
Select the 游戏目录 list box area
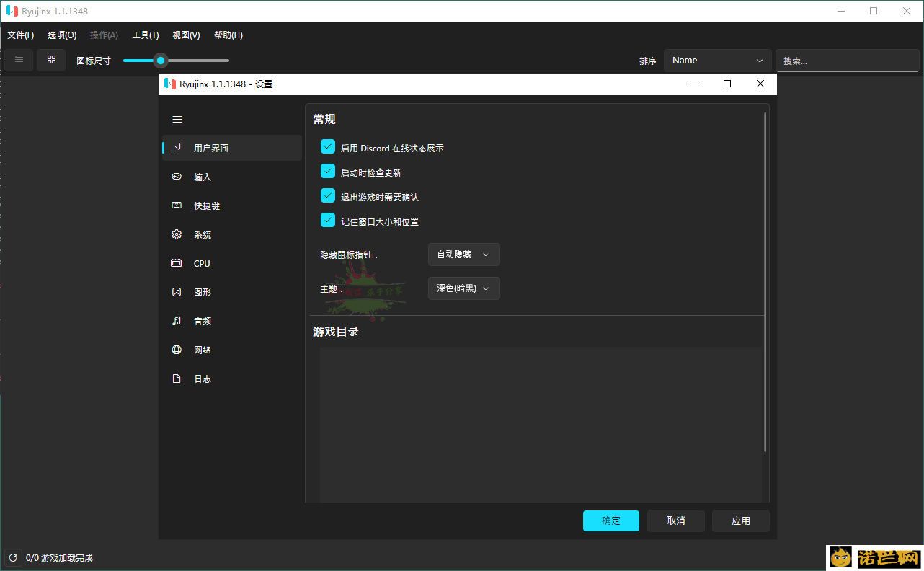tap(541, 425)
